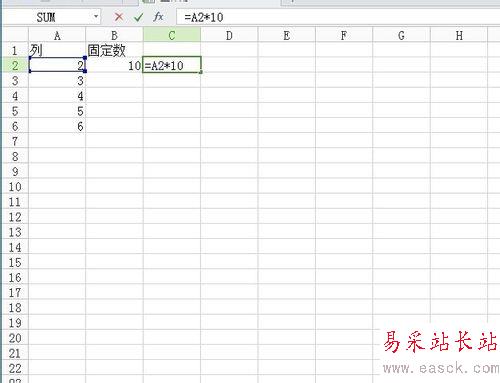Screen dimensions: 500x383
Task: Click cell A4 containing value 4
Action: [57, 96]
